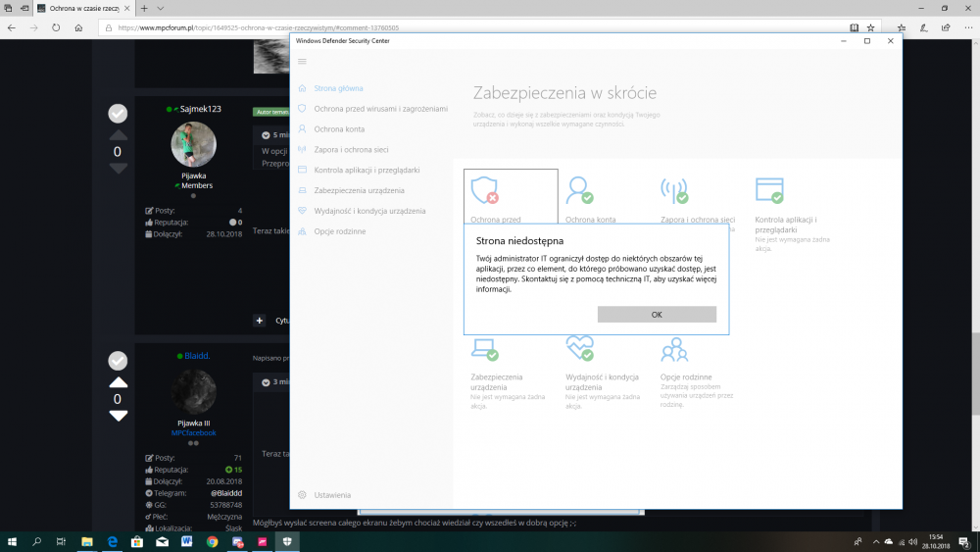Open Windows taskbar search
Viewport: 980px width, 552px height.
36,542
